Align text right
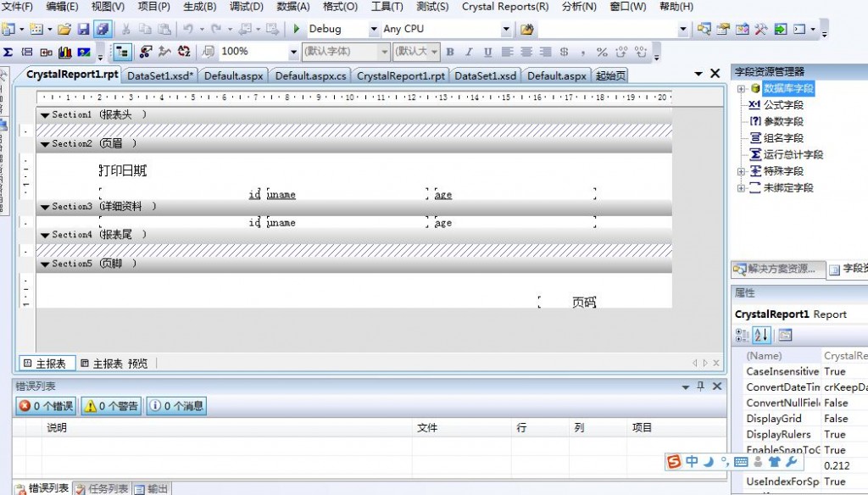868x495 pixels. pos(545,52)
